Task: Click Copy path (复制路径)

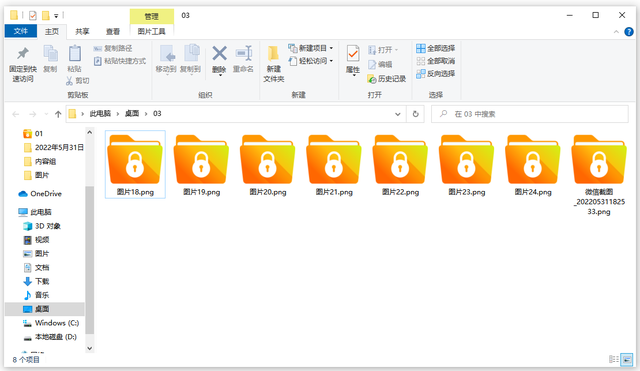Action: tap(113, 49)
